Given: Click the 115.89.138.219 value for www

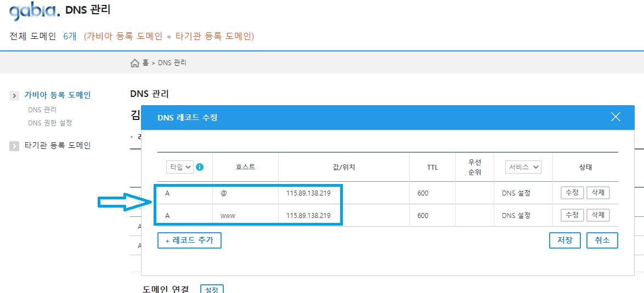Looking at the screenshot, I should (308, 216).
